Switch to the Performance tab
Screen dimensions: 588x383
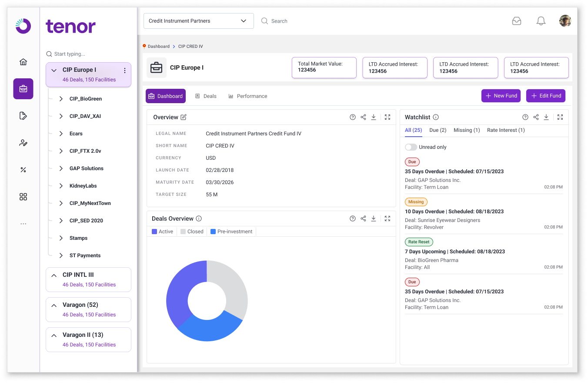point(248,96)
